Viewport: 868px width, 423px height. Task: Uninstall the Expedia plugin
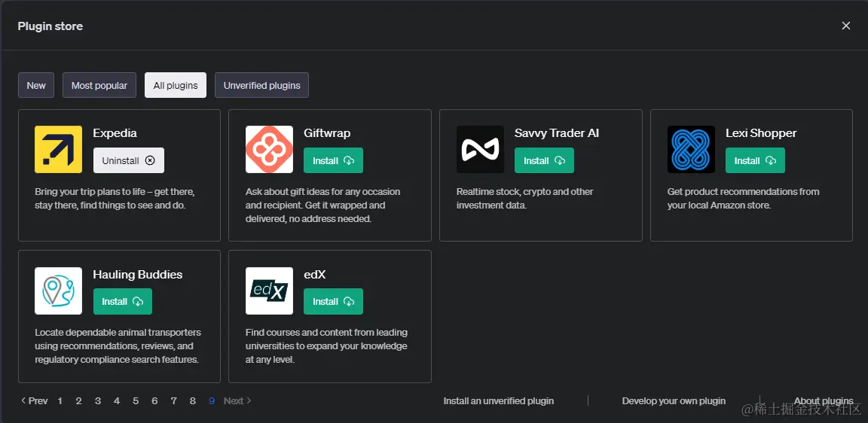(128, 160)
